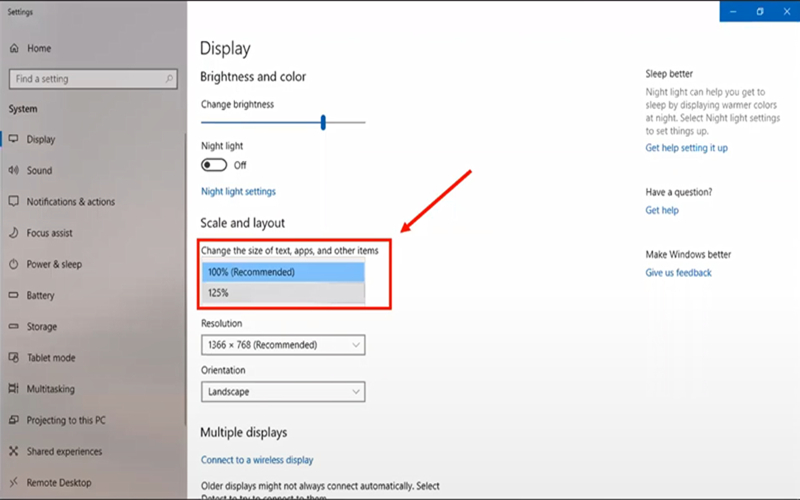Open Notifications & actions icon
Viewport: 800px width, 500px height.
(14, 202)
